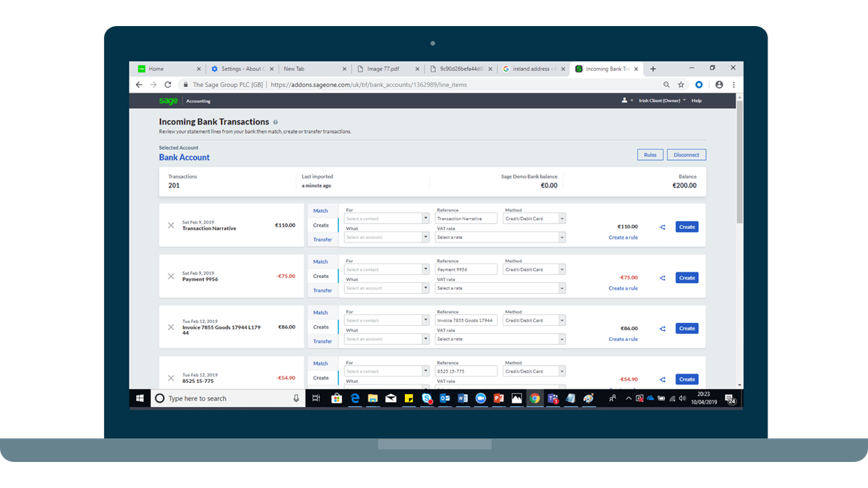
Task: Select Transfer tab on Payment 9956 row
Action: [x=323, y=290]
